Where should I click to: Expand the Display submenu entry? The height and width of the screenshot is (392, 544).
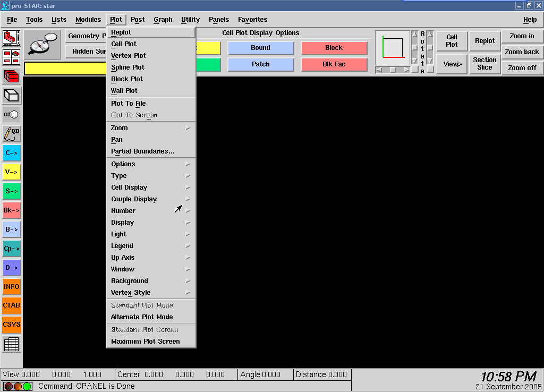pyautogui.click(x=151, y=223)
